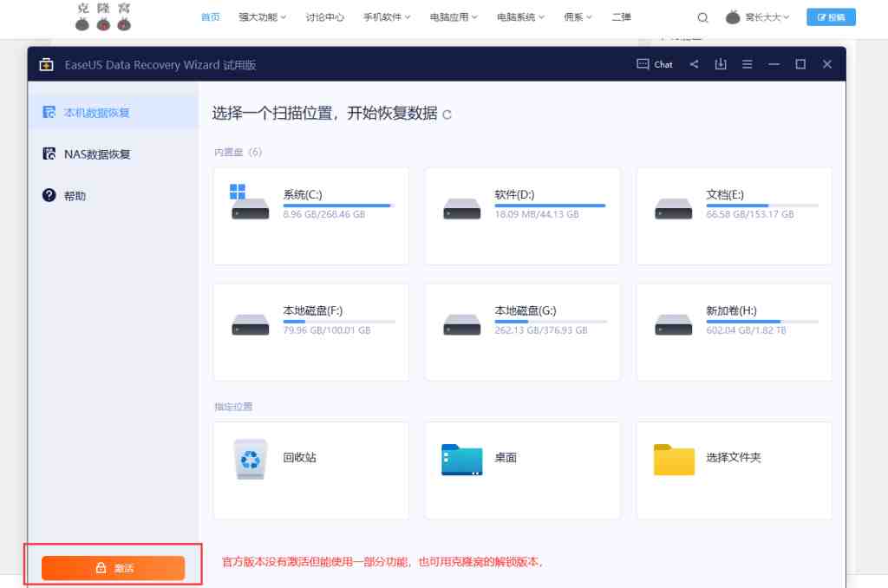The height and width of the screenshot is (588, 888).
Task: Open the 选择文件夹 folder picker icon
Action: [x=674, y=460]
